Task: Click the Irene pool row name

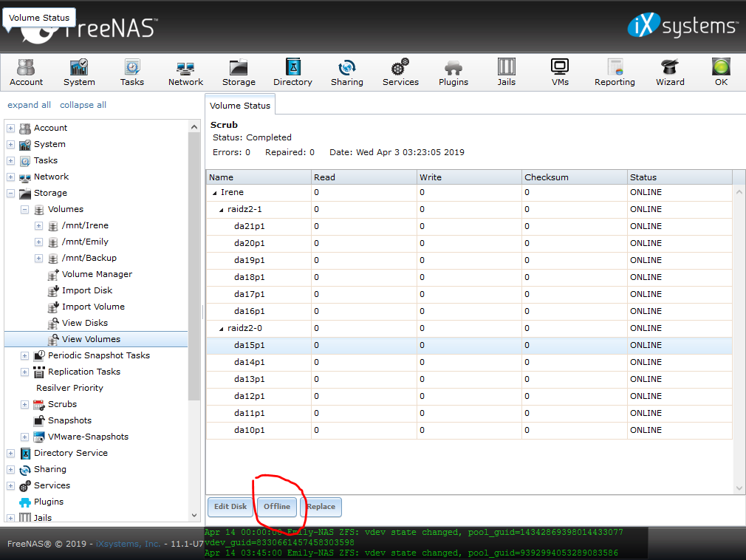Action: coord(232,192)
